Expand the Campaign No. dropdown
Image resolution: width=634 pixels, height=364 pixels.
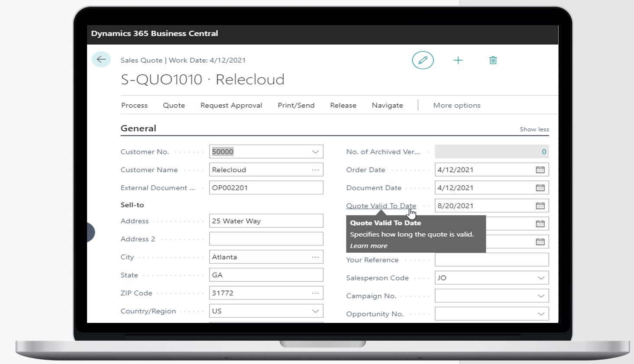(541, 296)
